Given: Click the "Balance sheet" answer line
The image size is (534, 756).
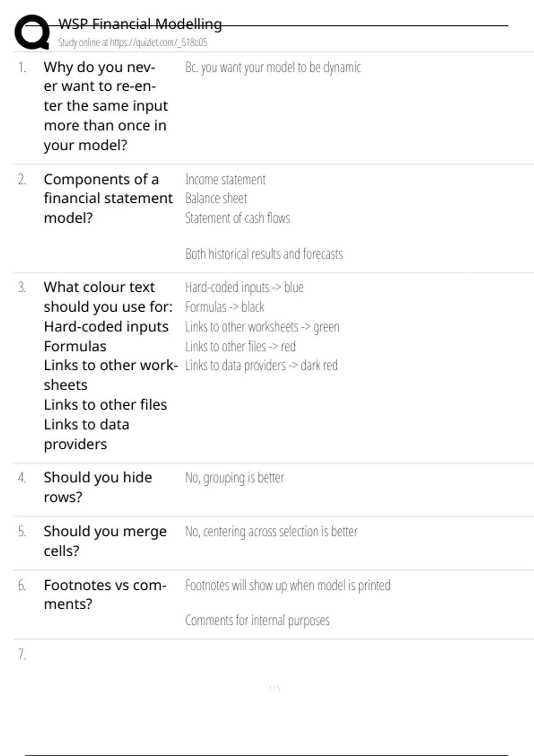Looking at the screenshot, I should point(216,198).
